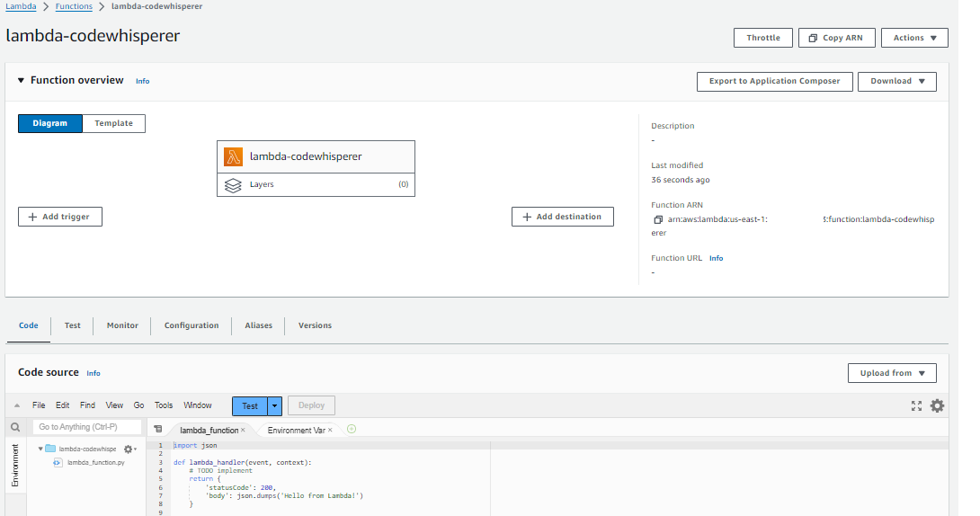Open Info link next to Code source
Screen dimensions: 980x516
tap(94, 374)
